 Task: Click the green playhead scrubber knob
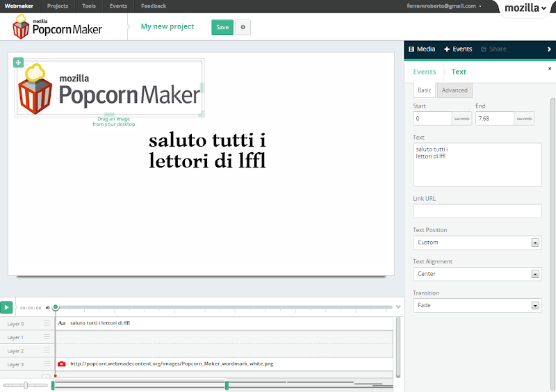click(x=56, y=307)
